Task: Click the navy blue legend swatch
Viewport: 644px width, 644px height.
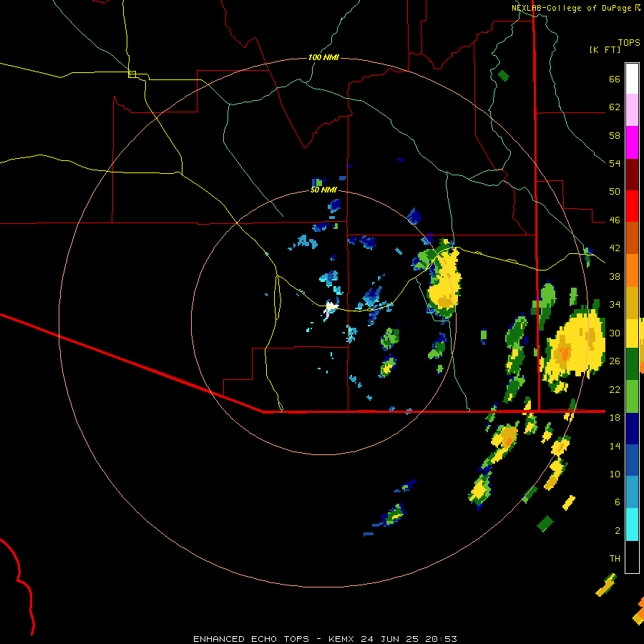Action: pyautogui.click(x=632, y=429)
